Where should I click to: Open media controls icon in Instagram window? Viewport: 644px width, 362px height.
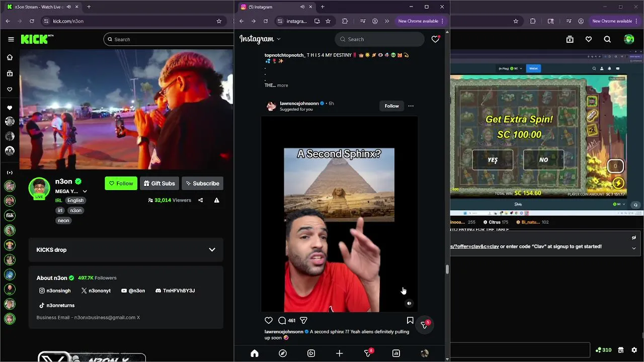tap(363, 21)
